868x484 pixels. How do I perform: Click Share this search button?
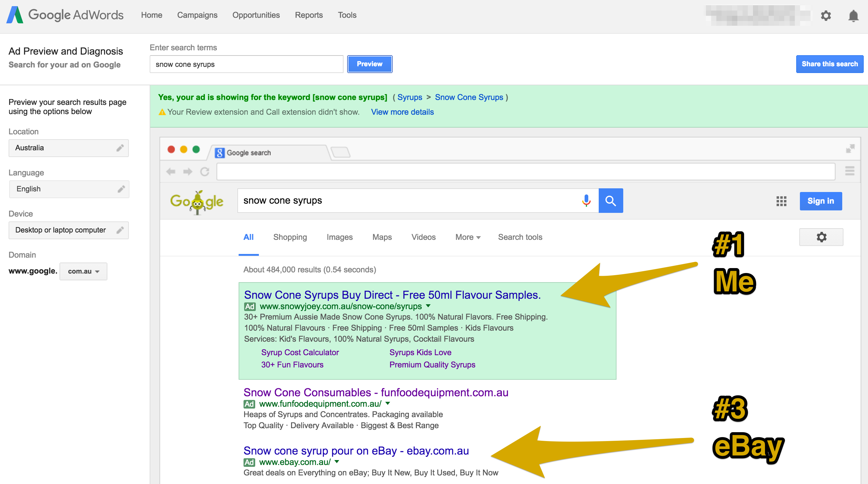coord(830,64)
